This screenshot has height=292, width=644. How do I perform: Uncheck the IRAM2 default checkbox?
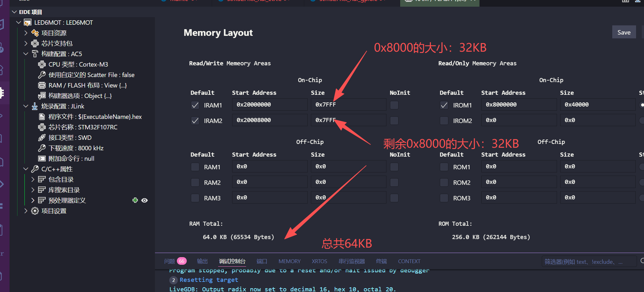click(195, 121)
